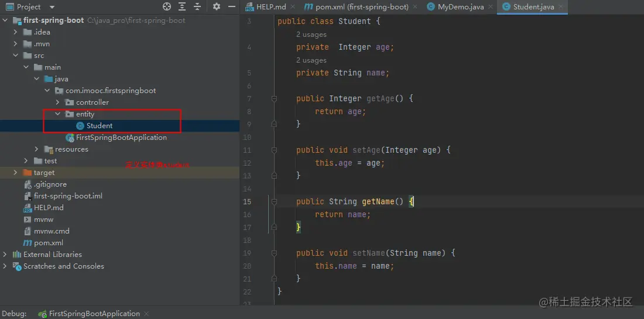
Task: Click the External Libraries icon
Action: tap(17, 255)
